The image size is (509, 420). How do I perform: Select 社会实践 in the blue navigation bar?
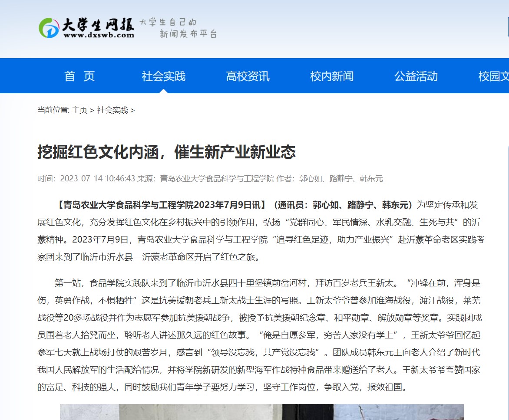[x=164, y=76]
